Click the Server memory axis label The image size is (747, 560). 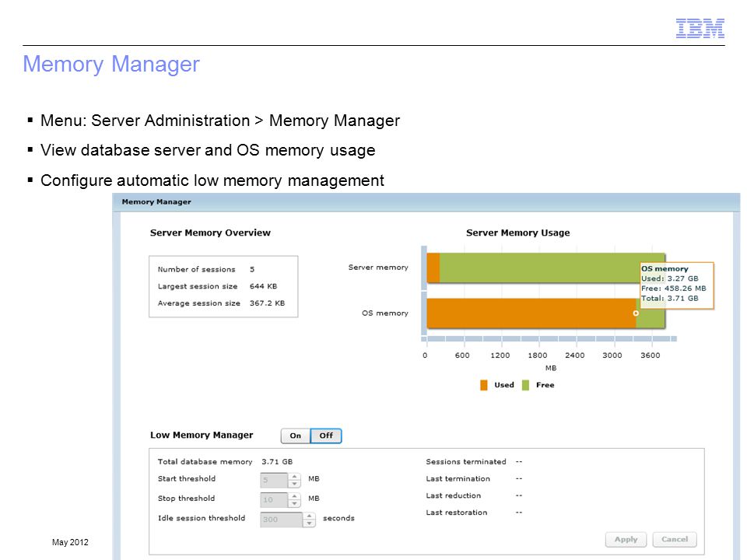[x=378, y=268]
